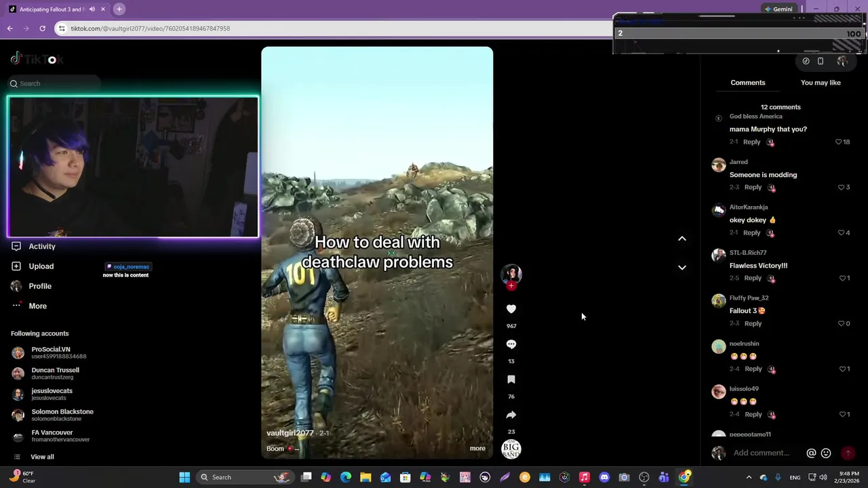868x488 pixels.
Task: Like noelrushin's emoji comment
Action: coord(843,369)
